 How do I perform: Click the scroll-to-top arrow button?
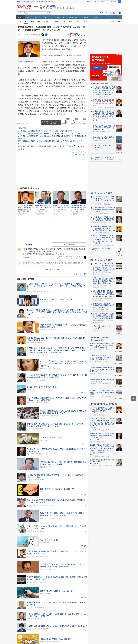pos(133,398)
